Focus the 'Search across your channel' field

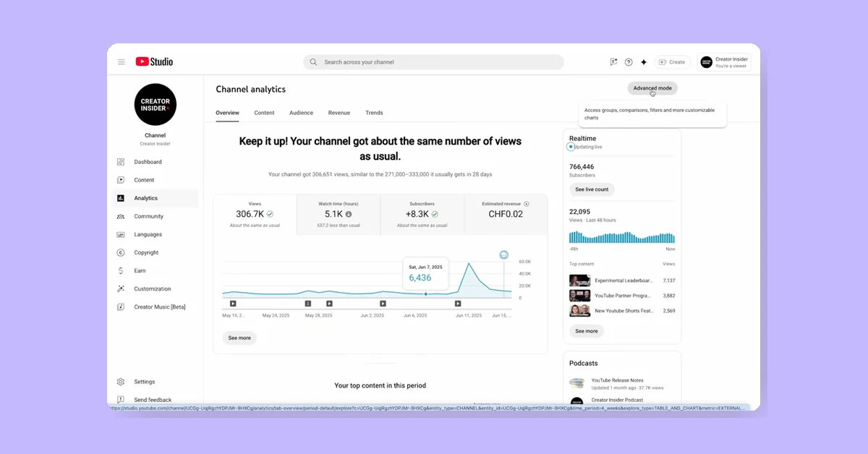tap(433, 62)
